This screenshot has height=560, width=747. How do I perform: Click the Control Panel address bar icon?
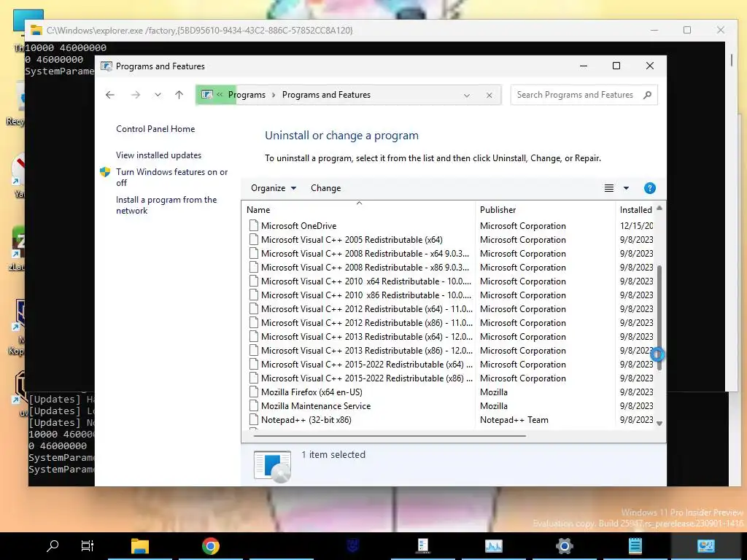pyautogui.click(x=206, y=95)
